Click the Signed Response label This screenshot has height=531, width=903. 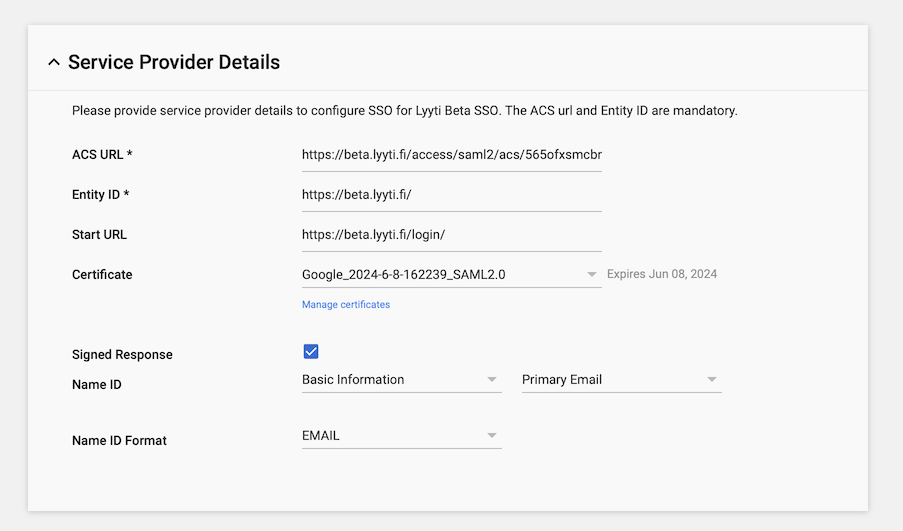click(x=122, y=355)
